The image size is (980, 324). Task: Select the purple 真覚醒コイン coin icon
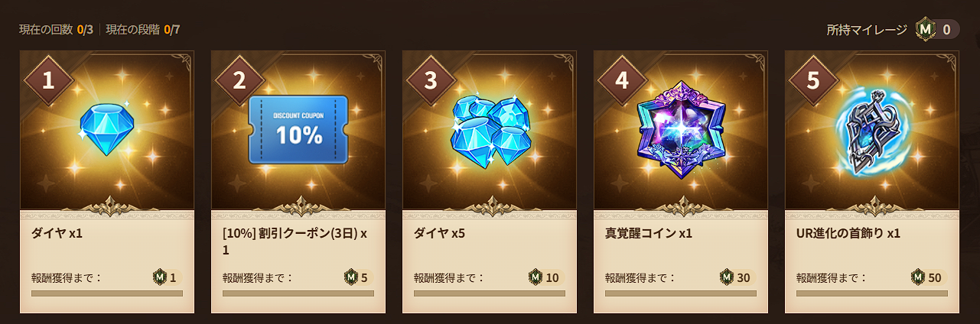tap(679, 129)
